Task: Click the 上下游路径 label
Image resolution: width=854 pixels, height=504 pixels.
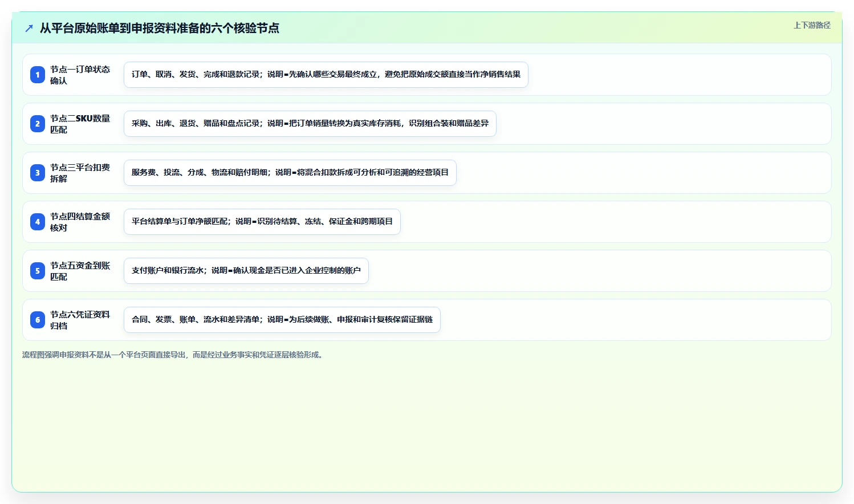Action: coord(812,25)
